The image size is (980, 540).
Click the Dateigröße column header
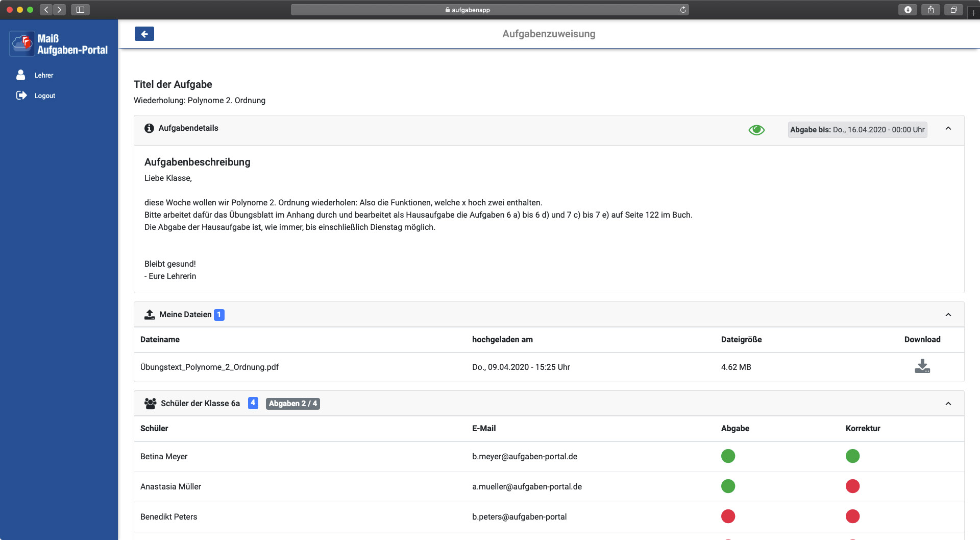741,339
